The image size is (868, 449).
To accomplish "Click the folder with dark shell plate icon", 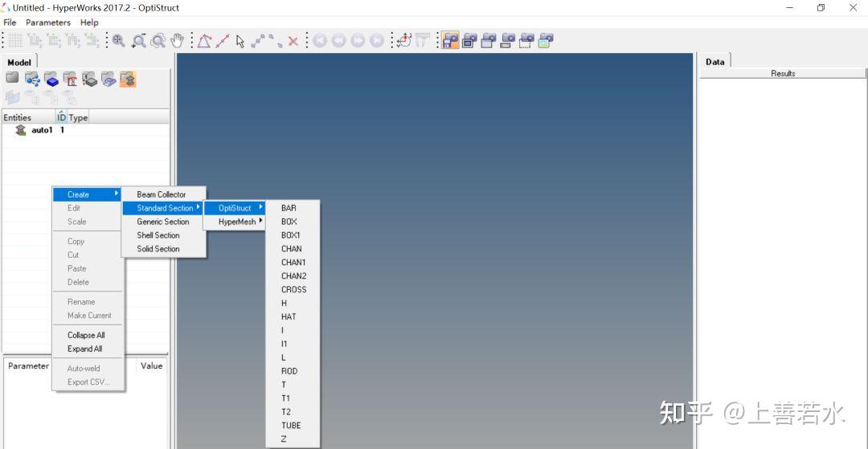I will point(90,79).
